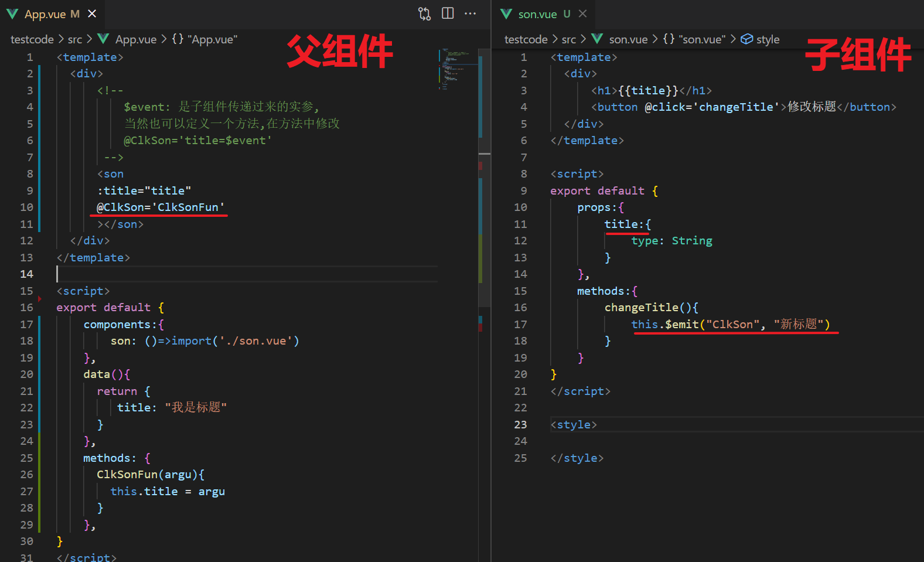
Task: Click the title:{ prop line in son.vue
Action: click(x=628, y=224)
